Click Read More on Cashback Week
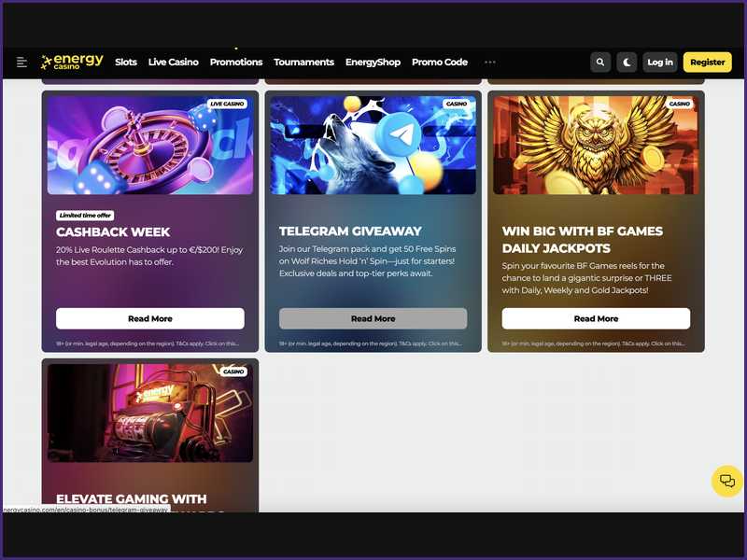 click(x=149, y=318)
